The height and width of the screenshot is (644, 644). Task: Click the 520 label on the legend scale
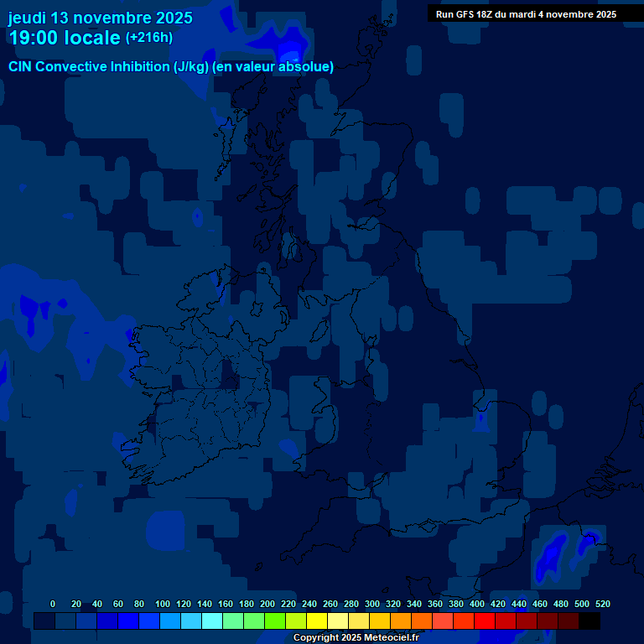602,605
